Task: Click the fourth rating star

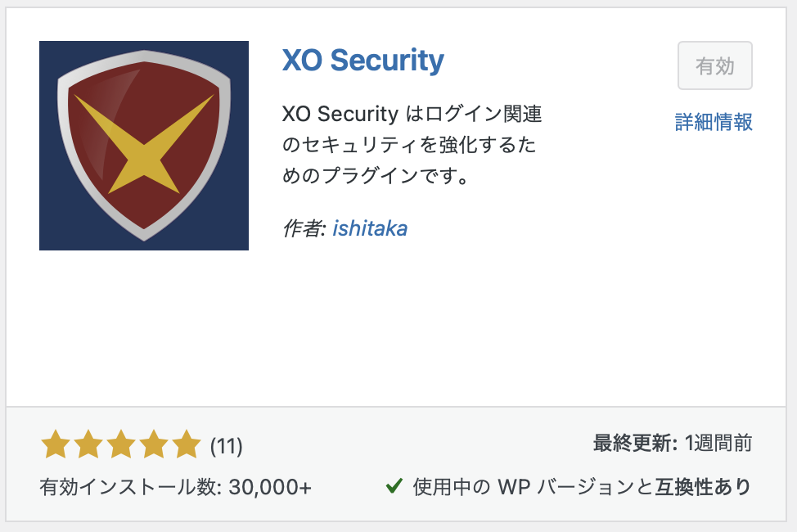Action: (154, 445)
